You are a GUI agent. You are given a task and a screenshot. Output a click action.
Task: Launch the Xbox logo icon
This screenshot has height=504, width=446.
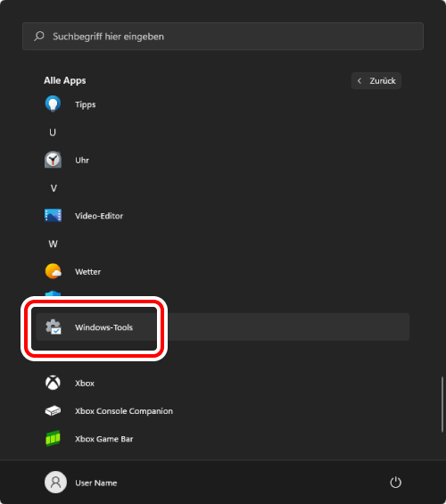coord(53,383)
